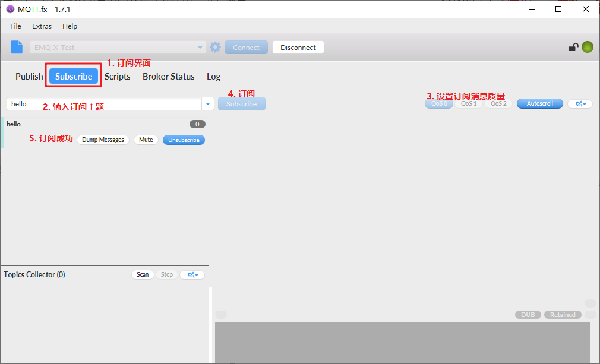Select QoS 0 subscription quality
The width and height of the screenshot is (600, 364).
(439, 103)
